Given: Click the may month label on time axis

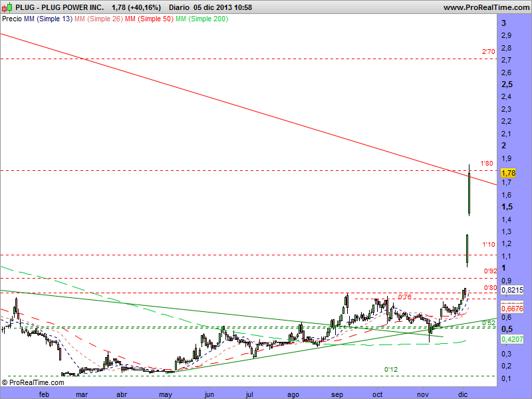Looking at the screenshot, I should (166, 395).
